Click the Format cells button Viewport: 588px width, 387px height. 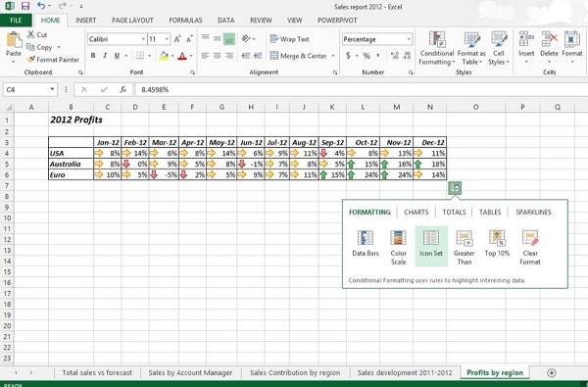pos(572,48)
